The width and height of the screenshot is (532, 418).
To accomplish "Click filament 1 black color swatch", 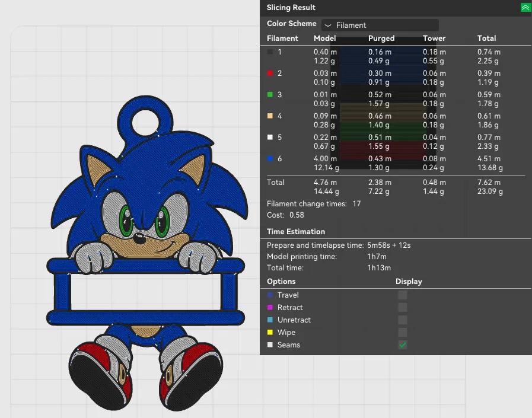I will [x=270, y=52].
